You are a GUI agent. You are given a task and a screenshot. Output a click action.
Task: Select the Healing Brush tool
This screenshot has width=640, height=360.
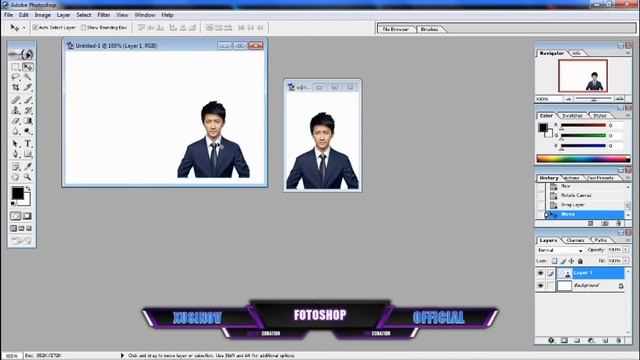point(16,100)
